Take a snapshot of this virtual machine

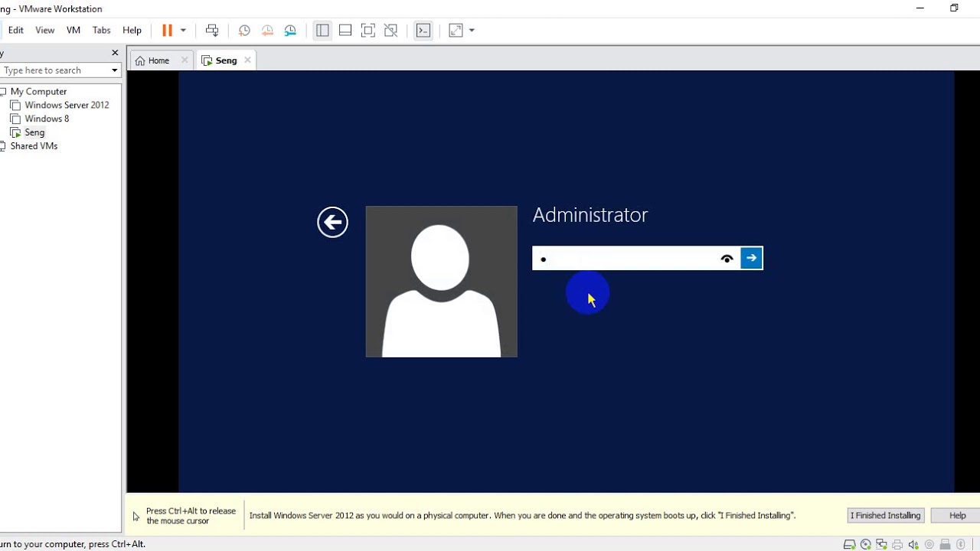click(244, 31)
